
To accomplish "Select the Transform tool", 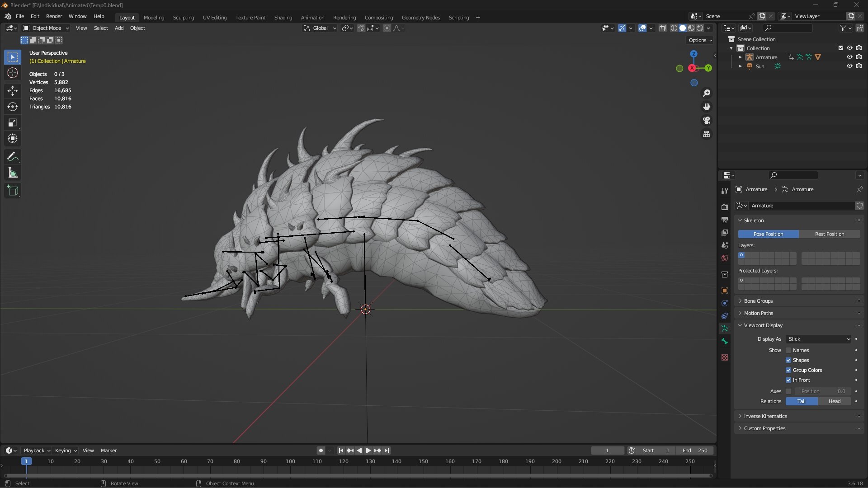I will (x=13, y=139).
